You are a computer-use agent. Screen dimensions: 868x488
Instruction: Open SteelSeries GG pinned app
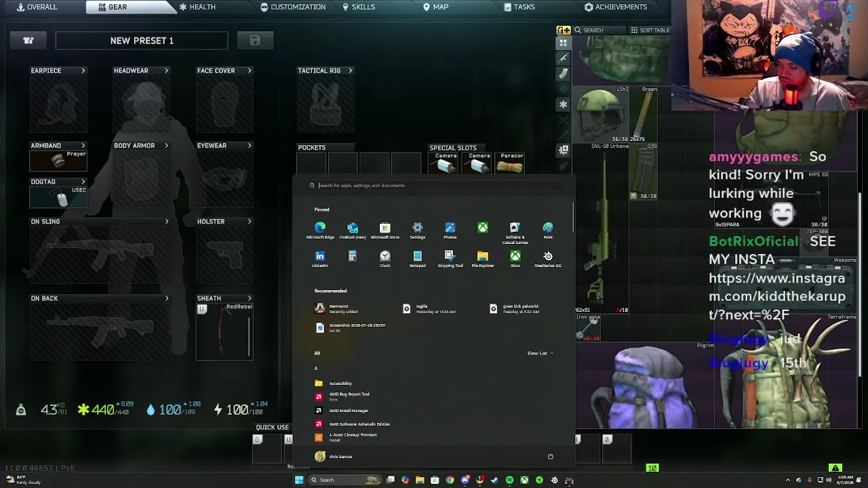548,259
